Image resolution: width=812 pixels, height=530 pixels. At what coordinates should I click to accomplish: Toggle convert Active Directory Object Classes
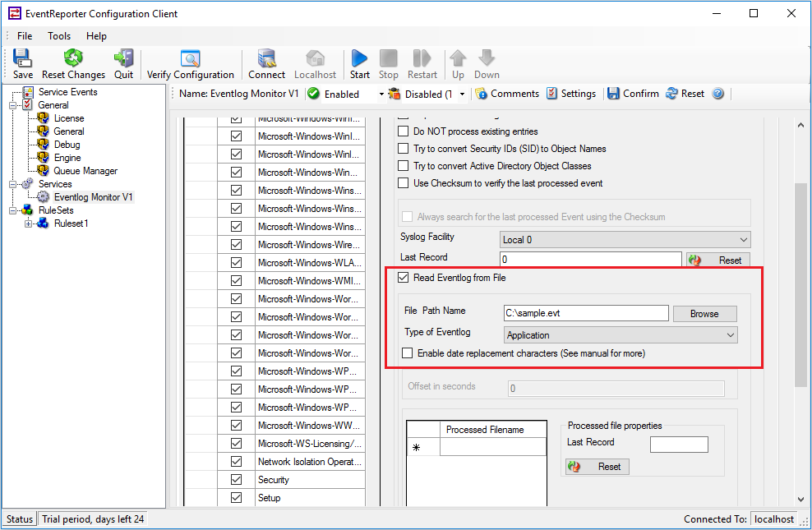coord(403,166)
